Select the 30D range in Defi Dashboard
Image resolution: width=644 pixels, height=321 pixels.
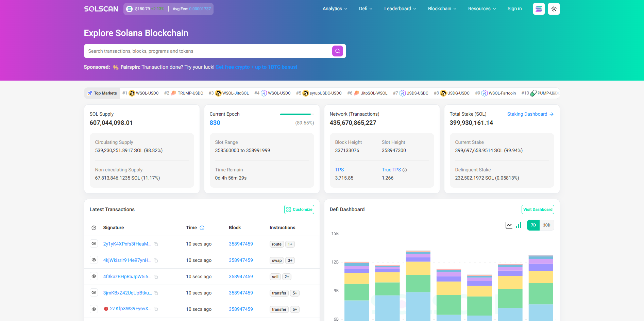point(546,225)
